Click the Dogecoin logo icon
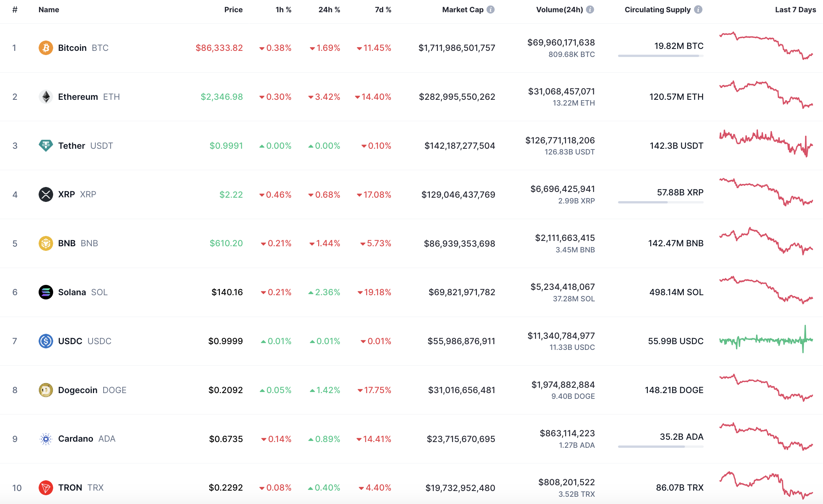Image resolution: width=823 pixels, height=504 pixels. (x=46, y=390)
